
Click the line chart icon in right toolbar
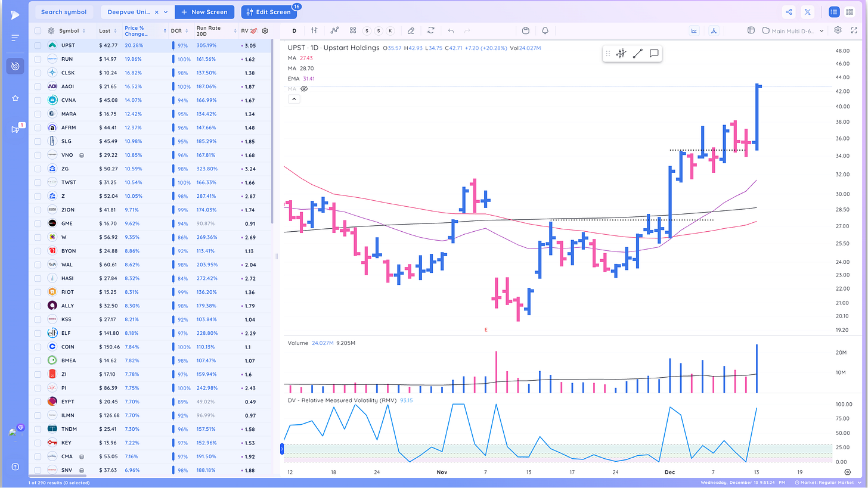click(694, 30)
